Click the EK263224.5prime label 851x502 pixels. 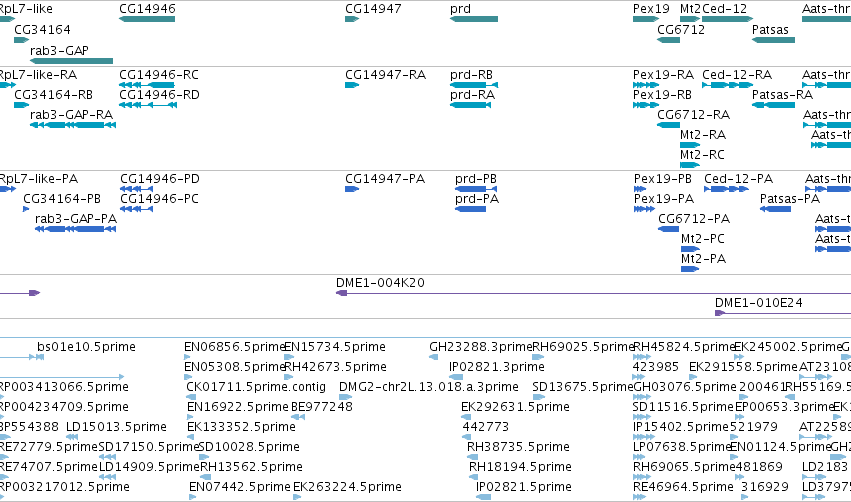coord(347,486)
